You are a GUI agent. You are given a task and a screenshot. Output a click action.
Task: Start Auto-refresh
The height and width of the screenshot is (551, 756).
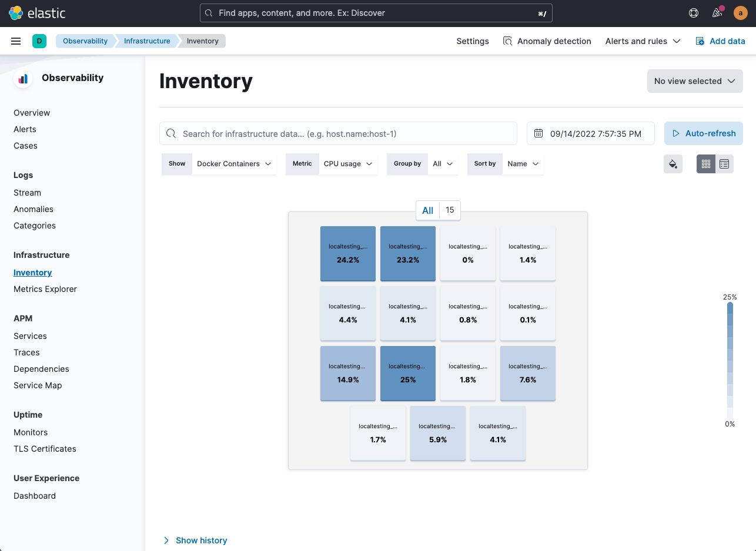click(704, 133)
